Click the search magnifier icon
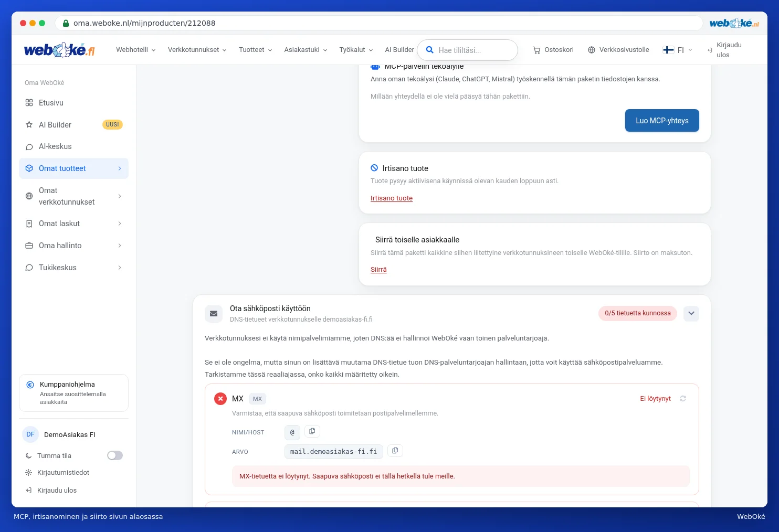 point(429,50)
